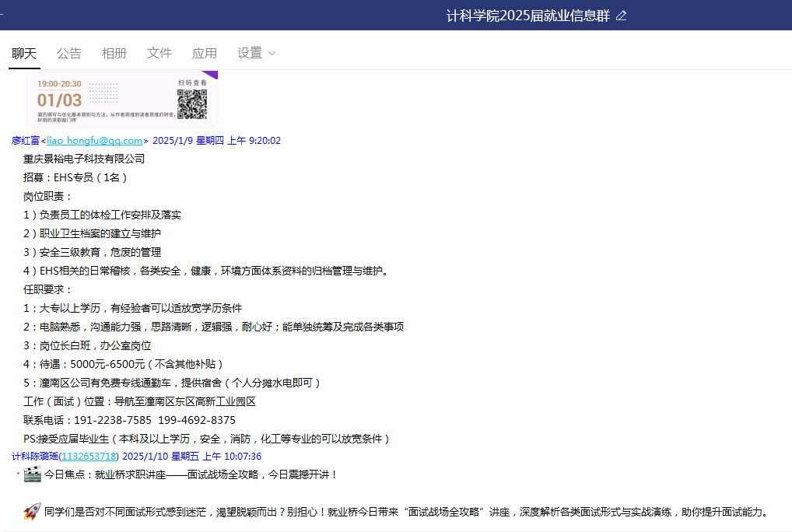792x532 pixels.
Task: Go to the 相册 tab
Action: coord(114,53)
